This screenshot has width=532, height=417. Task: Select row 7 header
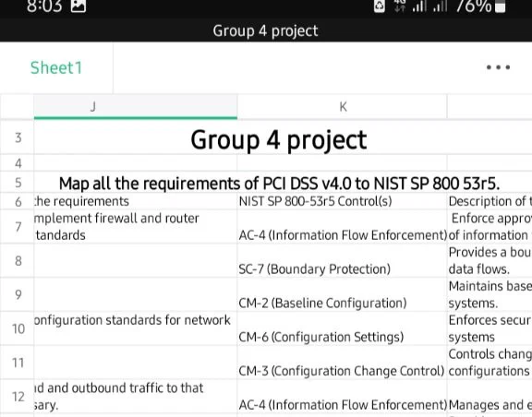(x=18, y=226)
